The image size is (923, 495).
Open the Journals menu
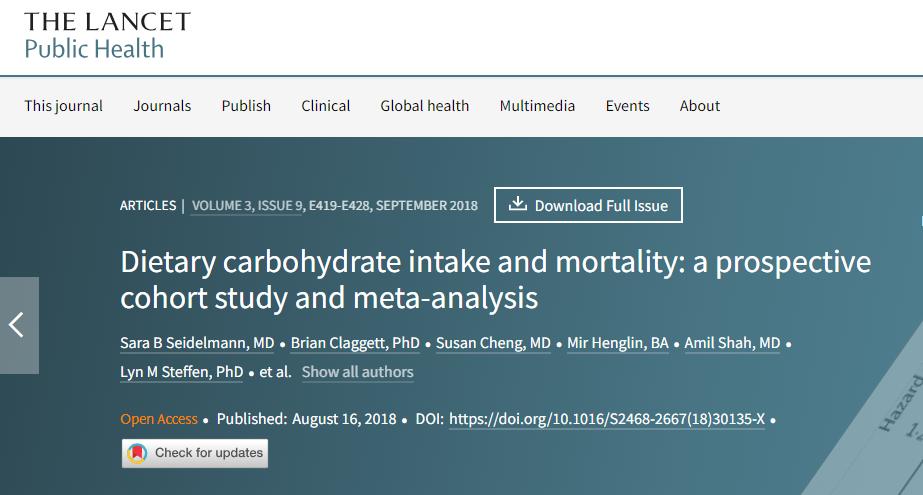[x=162, y=106]
